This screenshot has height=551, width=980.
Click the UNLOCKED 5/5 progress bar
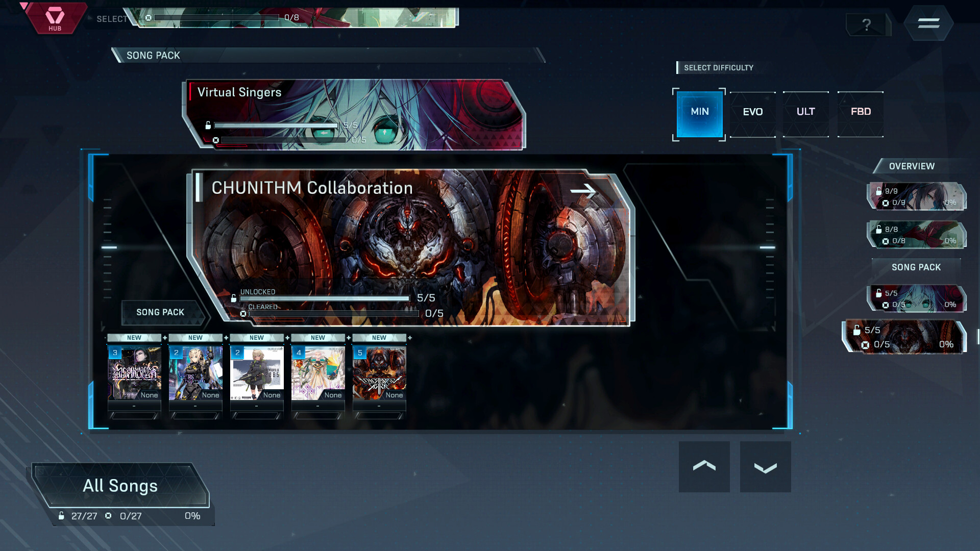(325, 298)
